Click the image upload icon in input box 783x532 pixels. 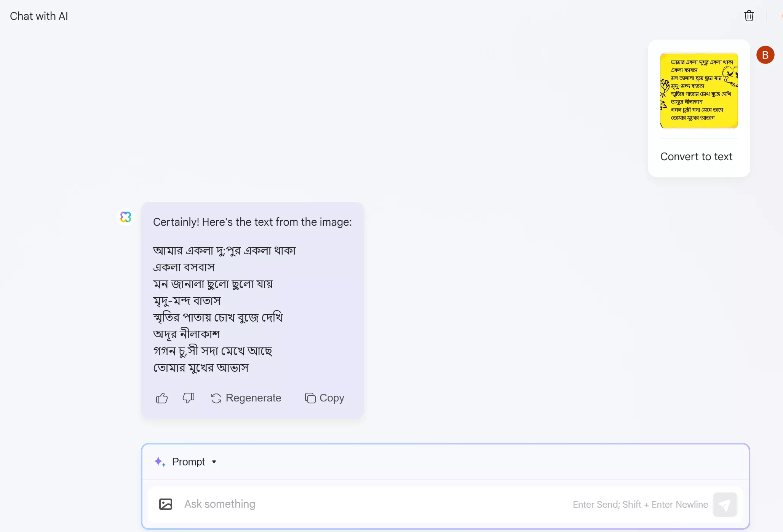tap(166, 504)
